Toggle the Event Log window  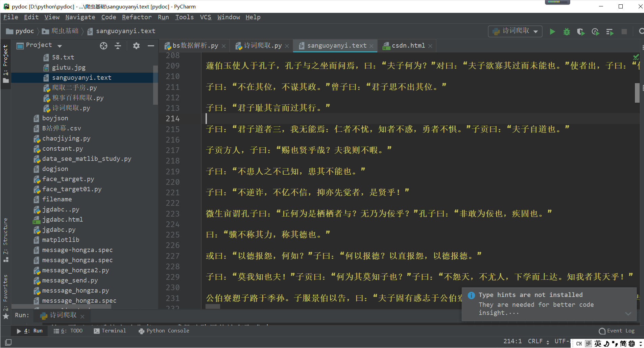617,331
